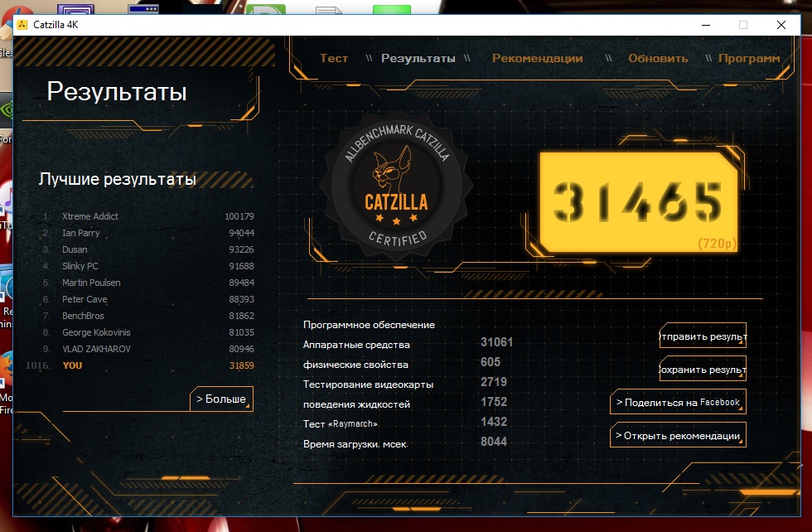
Task: Click George Kokovinis leaderboard row
Action: [x=148, y=332]
